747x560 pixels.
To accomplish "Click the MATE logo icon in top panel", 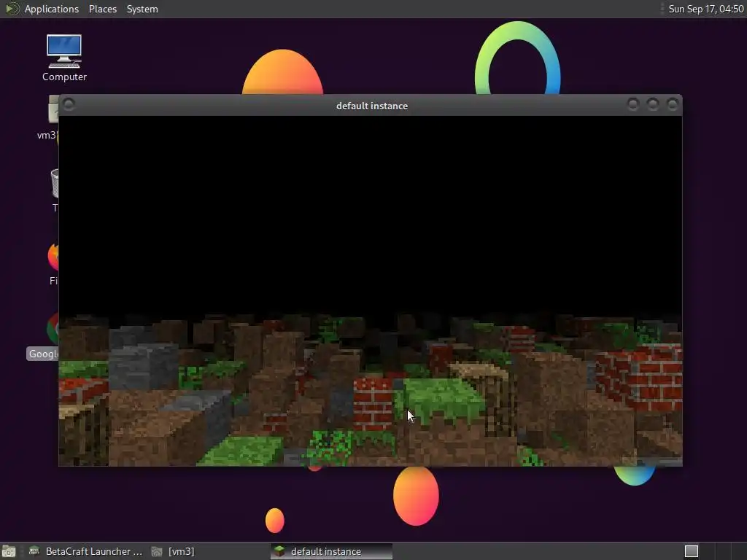I will 12,9.
